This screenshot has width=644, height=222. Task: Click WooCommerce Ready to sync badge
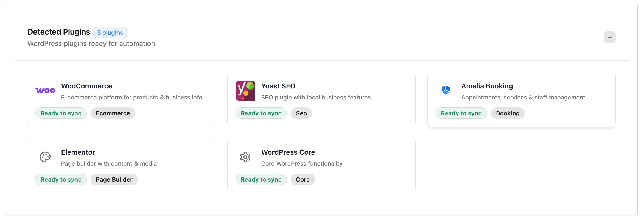pyautogui.click(x=61, y=113)
